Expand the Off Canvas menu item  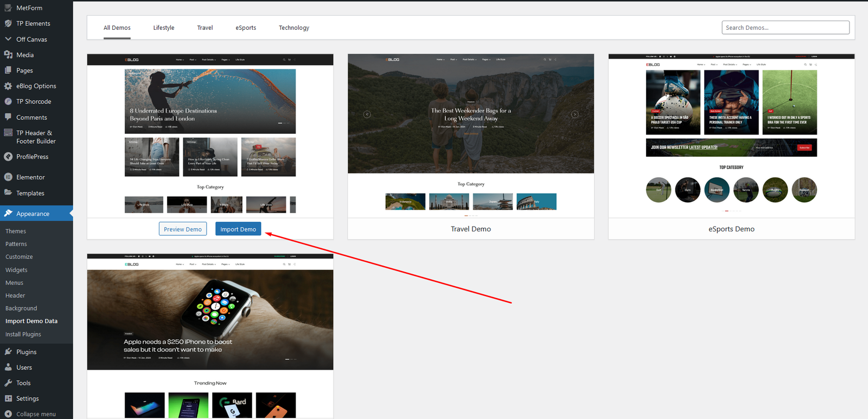(x=31, y=40)
